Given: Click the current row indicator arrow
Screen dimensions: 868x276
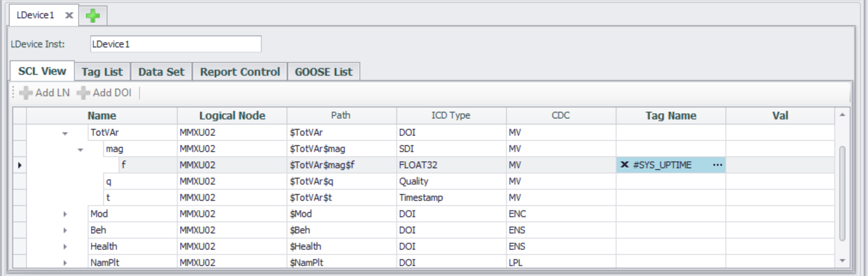Looking at the screenshot, I should (21, 165).
